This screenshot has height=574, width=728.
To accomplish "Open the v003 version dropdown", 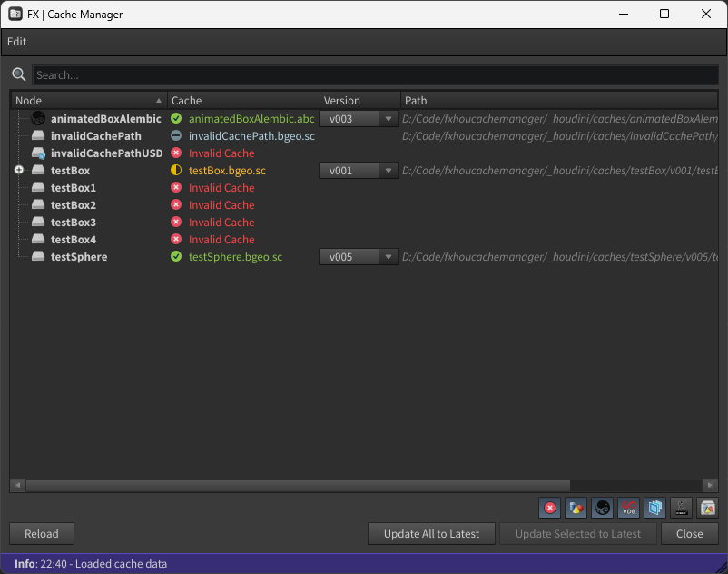I will pos(359,119).
